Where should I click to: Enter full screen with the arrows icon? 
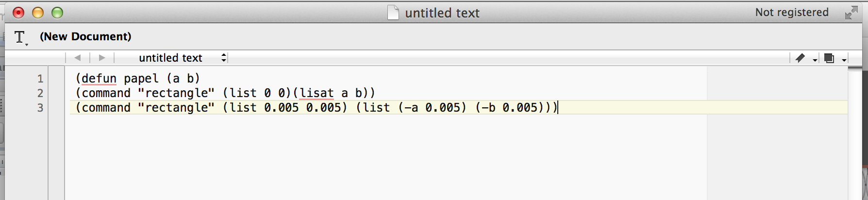point(851,13)
